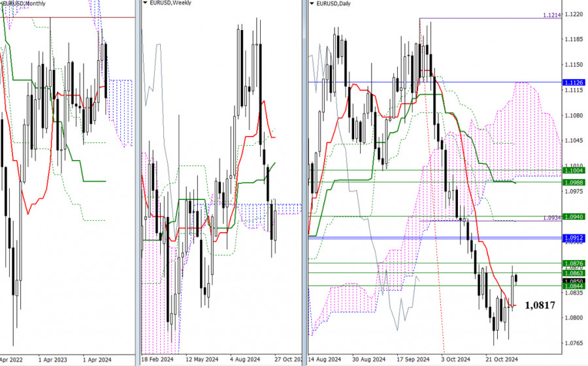Screen dimensions: 588x366
Task: Click the 1.1004 green price label
Action: pyautogui.click(x=574, y=171)
